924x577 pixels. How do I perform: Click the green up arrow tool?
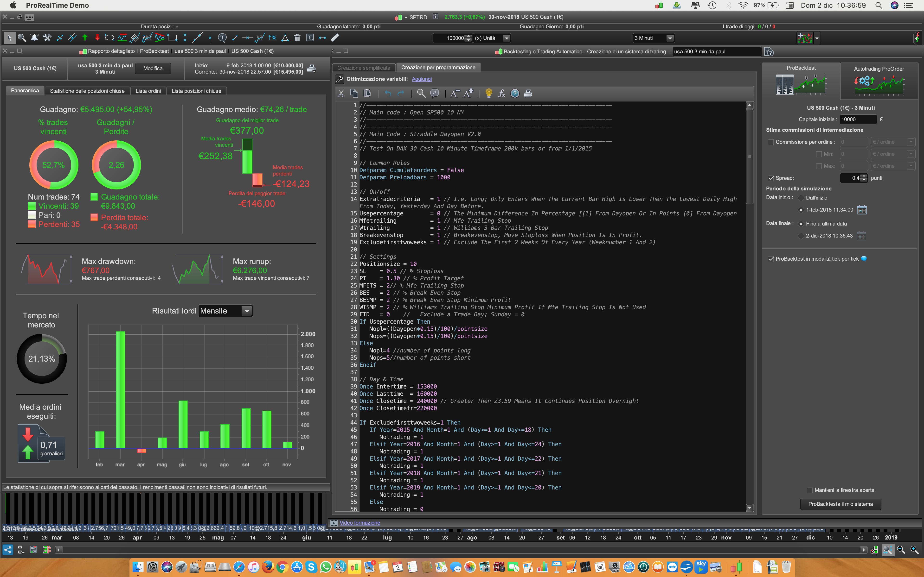85,38
